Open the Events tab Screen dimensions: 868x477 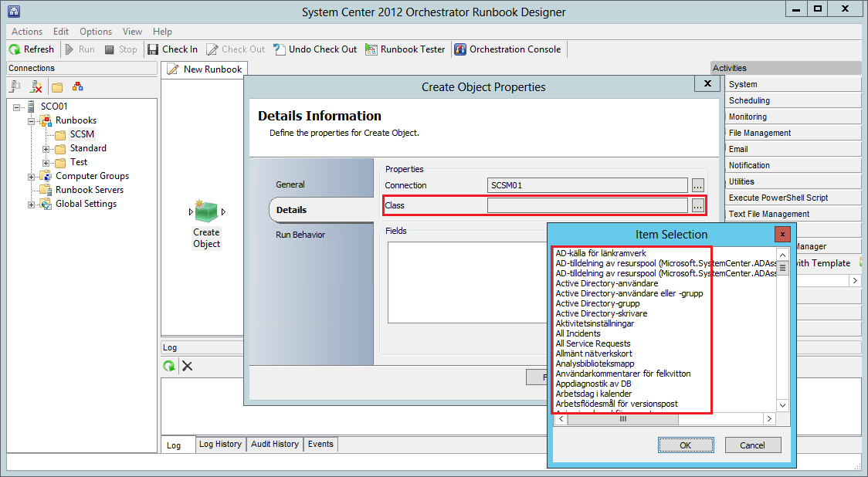click(x=320, y=444)
